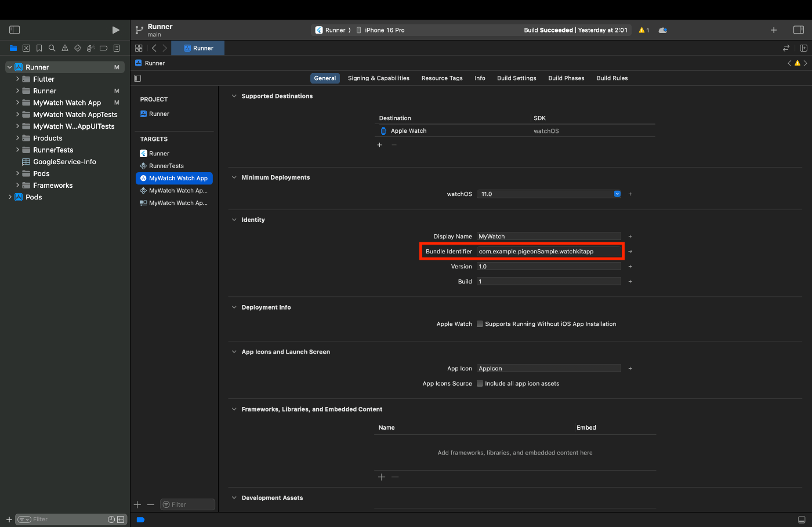The image size is (812, 527).
Task: Add a new editor pane
Action: (x=804, y=48)
